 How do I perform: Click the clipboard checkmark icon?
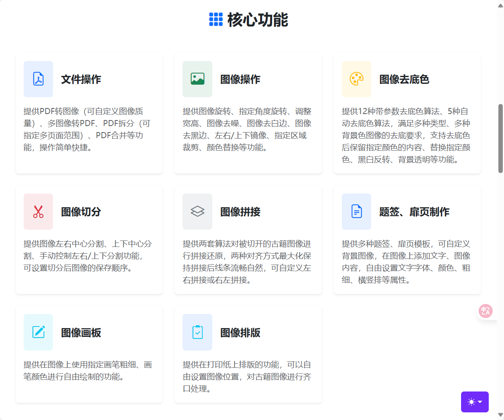coord(197,332)
